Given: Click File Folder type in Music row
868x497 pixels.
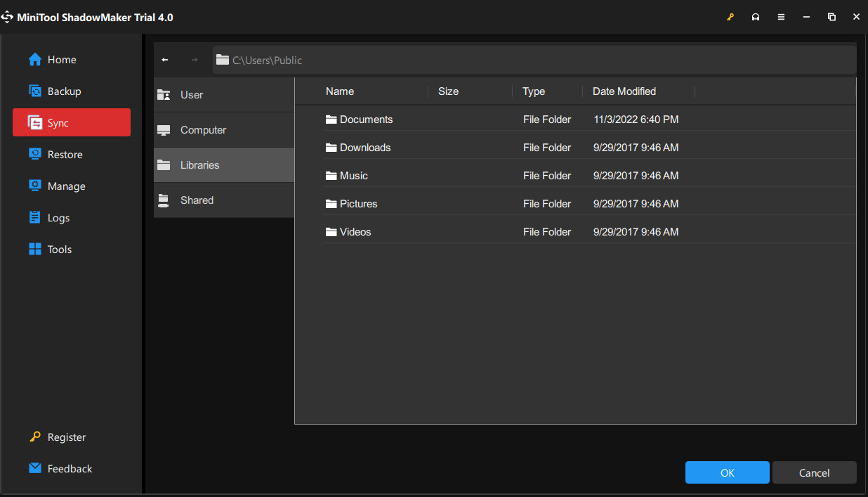Looking at the screenshot, I should coord(547,176).
